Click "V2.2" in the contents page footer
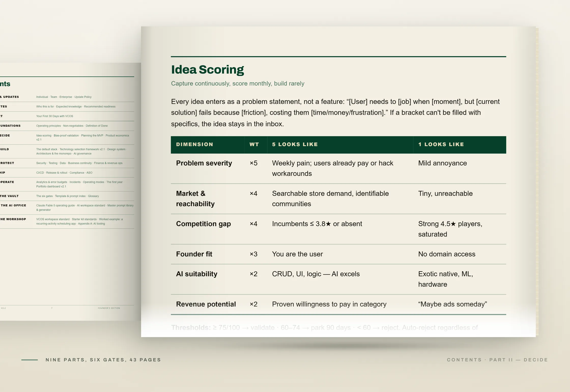 click(x=3, y=308)
